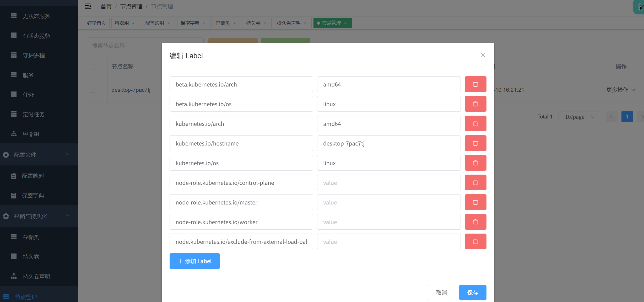Close the 容器组 tab with its x
The image size is (644, 302).
pos(133,23)
